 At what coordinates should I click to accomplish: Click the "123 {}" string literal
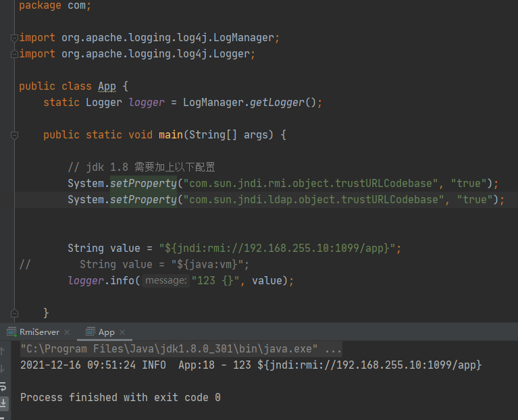coord(215,280)
